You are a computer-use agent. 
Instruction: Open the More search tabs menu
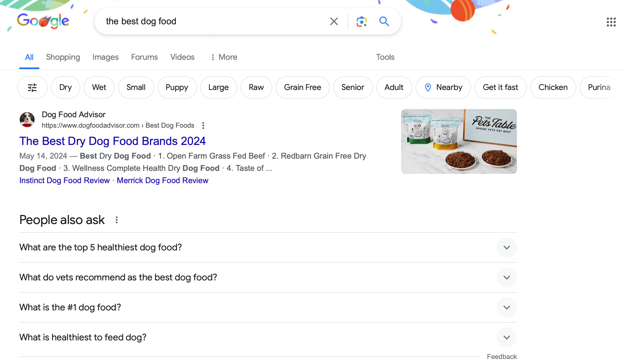[x=224, y=57]
